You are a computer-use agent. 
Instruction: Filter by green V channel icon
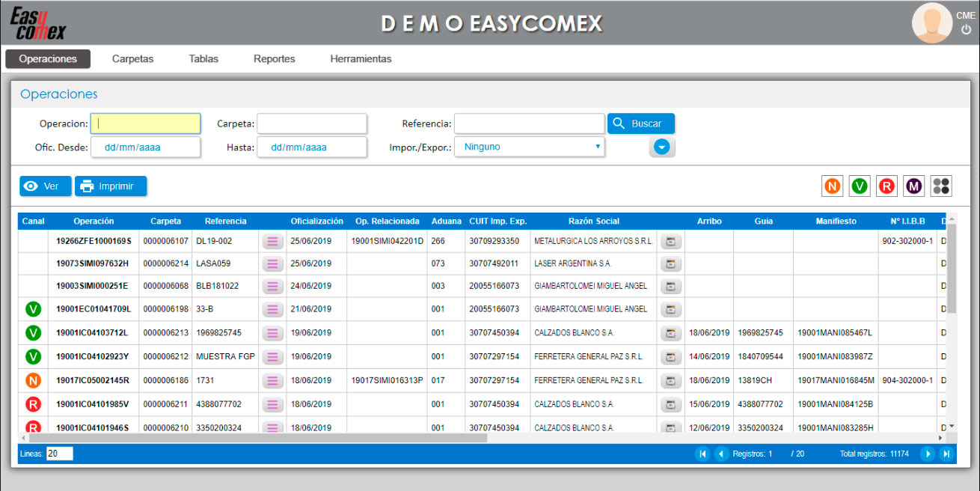[x=860, y=186]
